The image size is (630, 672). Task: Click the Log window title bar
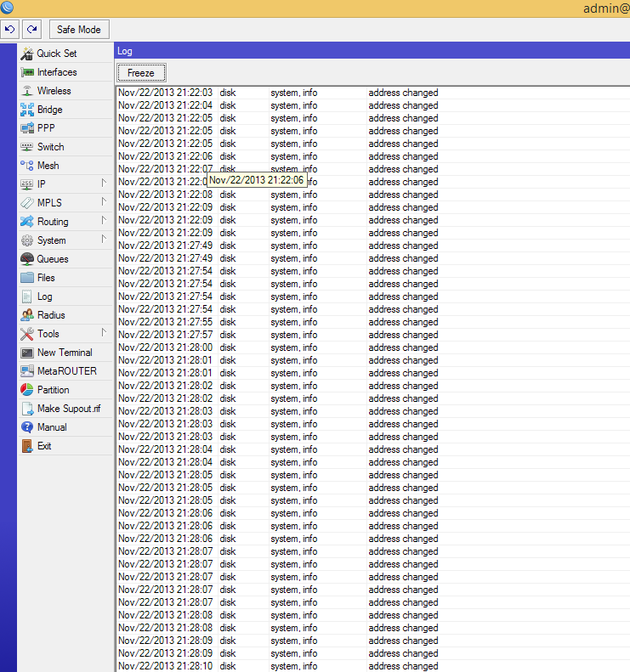pos(372,51)
